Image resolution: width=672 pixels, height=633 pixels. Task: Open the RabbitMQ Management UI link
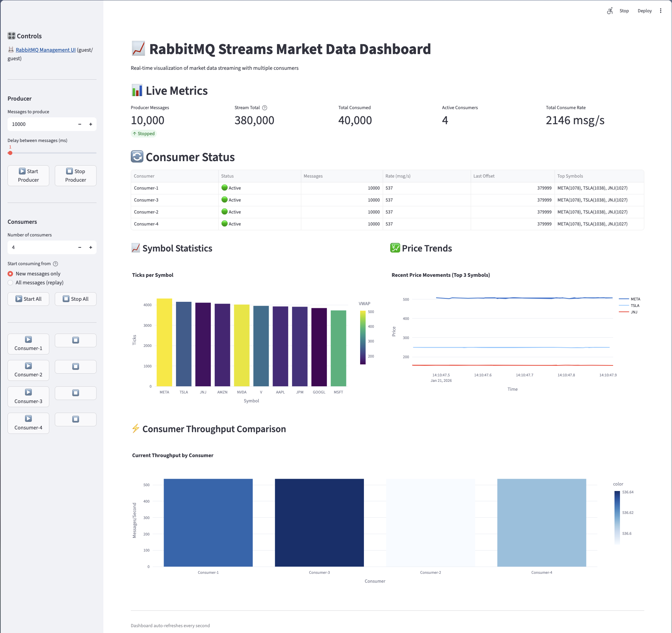46,50
